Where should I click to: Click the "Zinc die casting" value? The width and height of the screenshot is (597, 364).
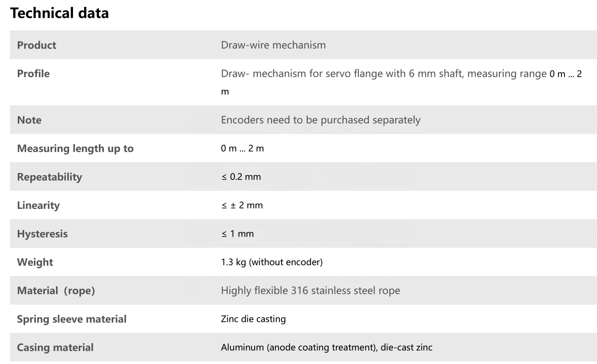click(x=253, y=319)
